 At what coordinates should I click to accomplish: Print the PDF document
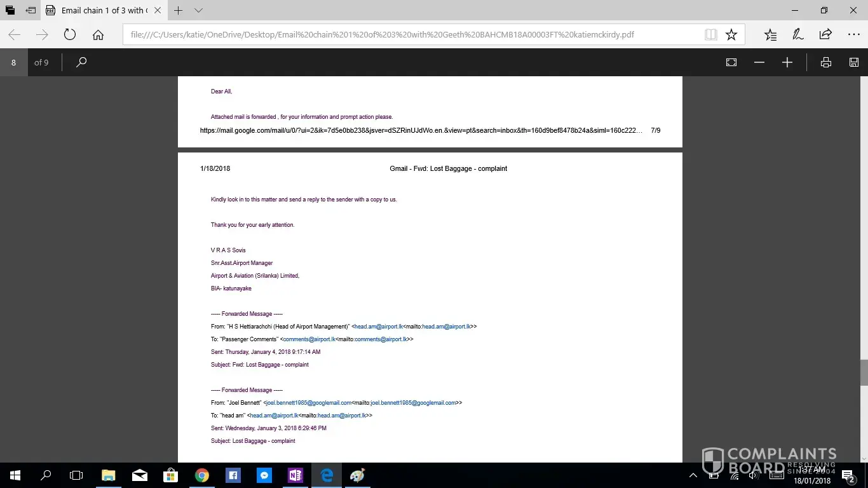point(826,62)
